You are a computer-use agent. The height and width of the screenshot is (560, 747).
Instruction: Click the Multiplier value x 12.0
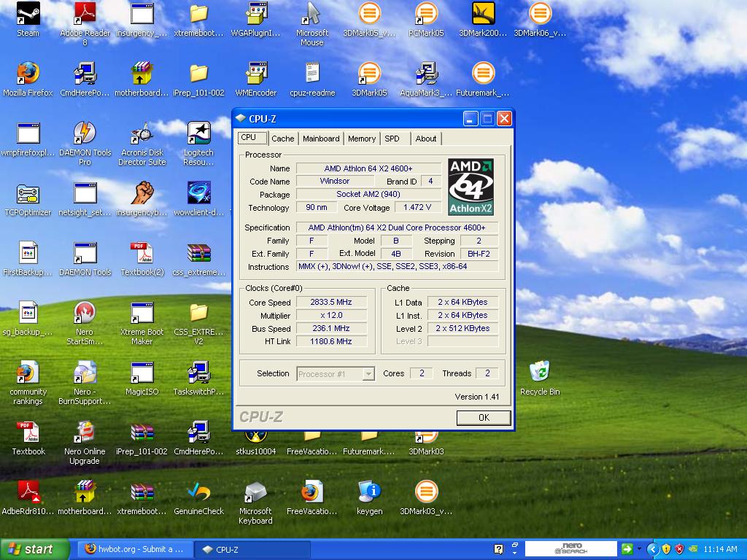[331, 315]
